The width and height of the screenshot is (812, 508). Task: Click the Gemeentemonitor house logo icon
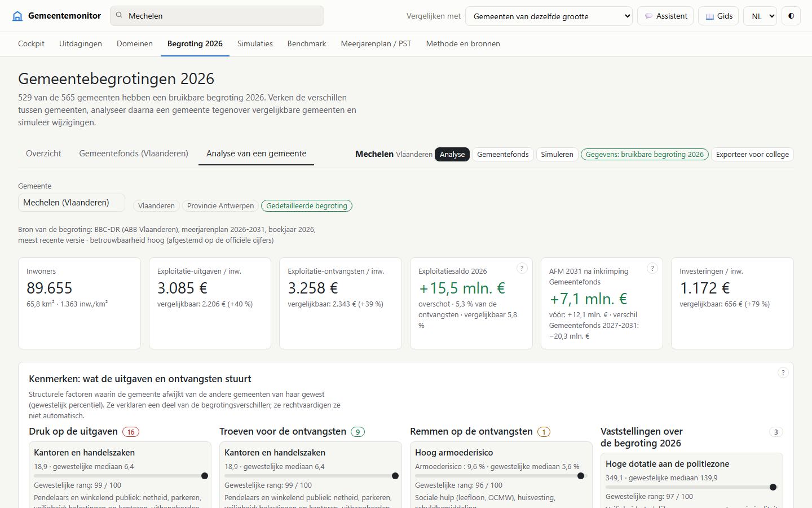(17, 16)
